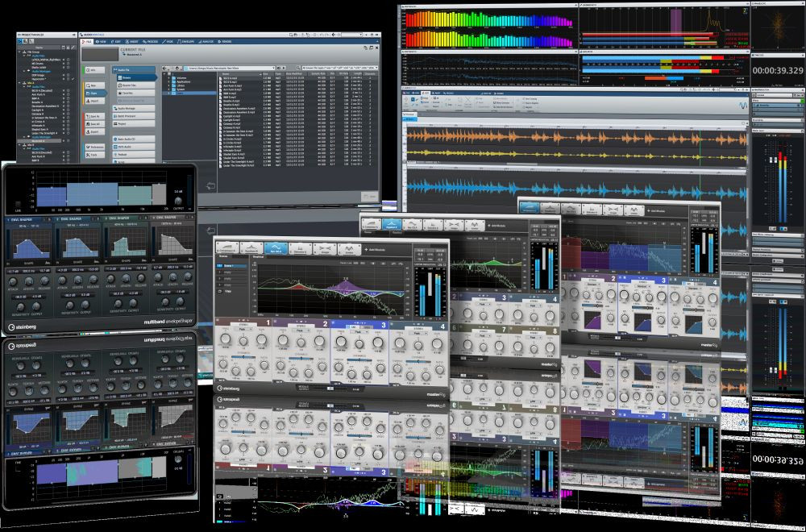Select the Equalizer module in MasterRig

pyautogui.click(x=251, y=249)
